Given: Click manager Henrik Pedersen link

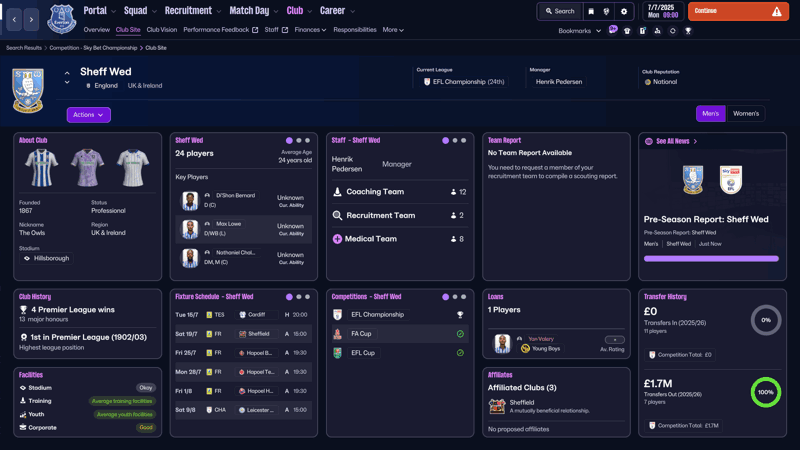Looking at the screenshot, I should 559,82.
